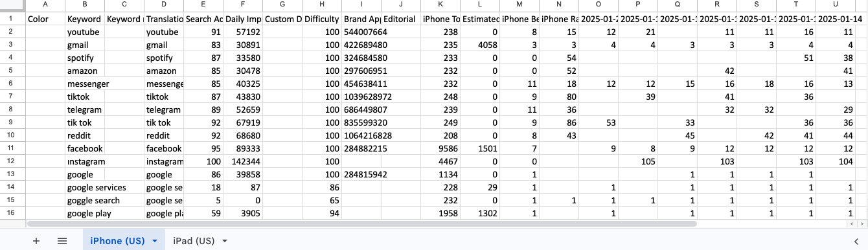
Task: Click horizontal scrollbar right arrow
Action: tap(862, 223)
